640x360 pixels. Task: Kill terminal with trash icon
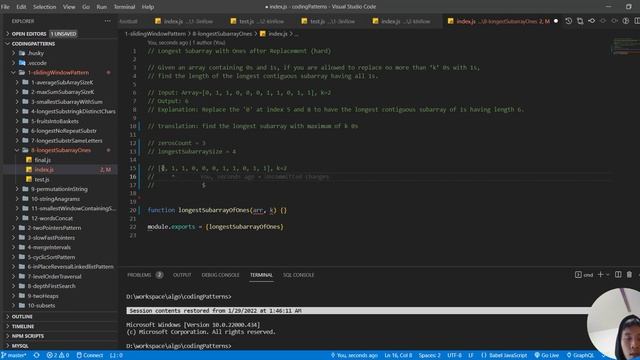point(629,275)
